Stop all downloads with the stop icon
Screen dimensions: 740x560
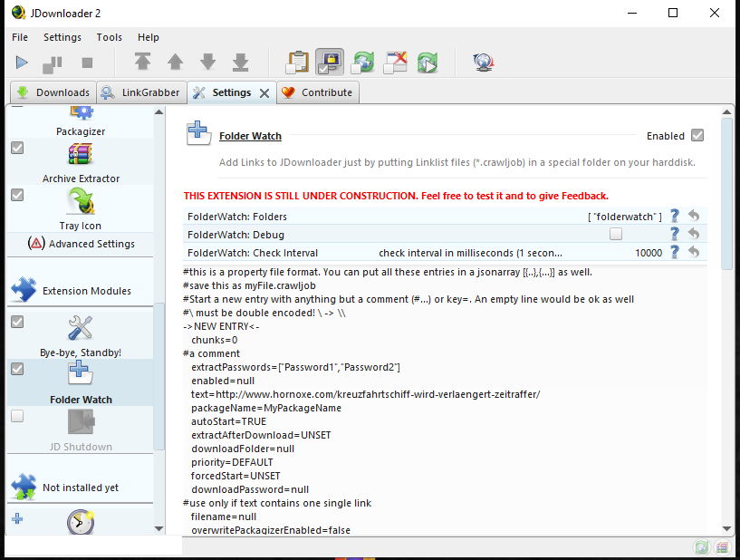(x=87, y=63)
